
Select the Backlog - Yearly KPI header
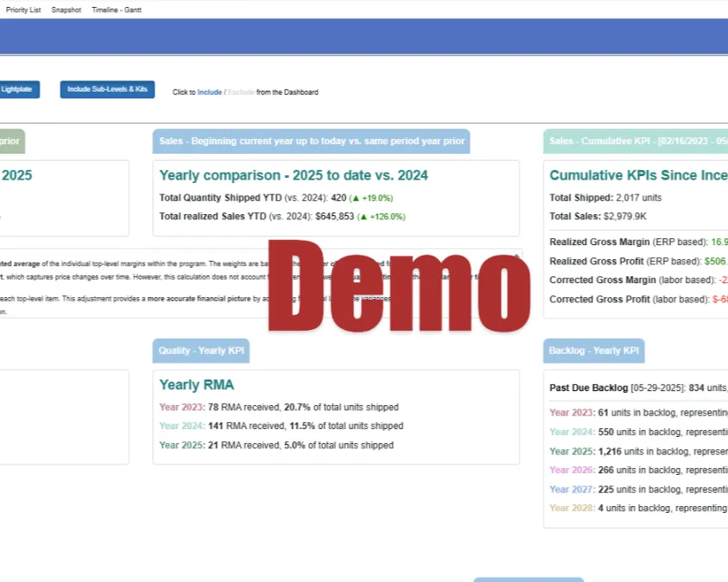tap(593, 351)
